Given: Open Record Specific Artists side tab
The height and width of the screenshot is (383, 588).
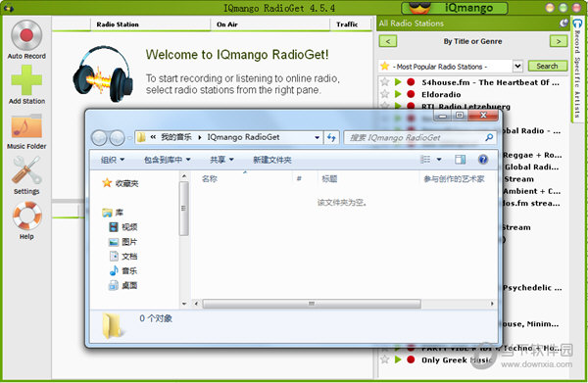Looking at the screenshot, I should (577, 71).
